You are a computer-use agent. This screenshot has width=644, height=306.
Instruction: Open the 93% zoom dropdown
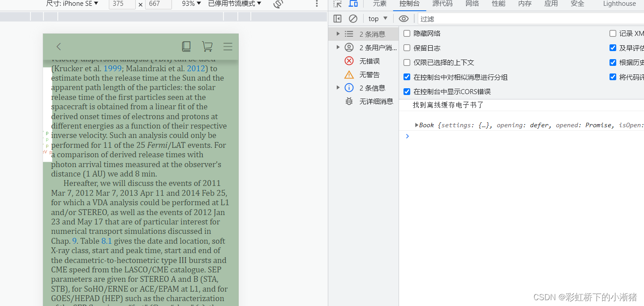pos(192,4)
